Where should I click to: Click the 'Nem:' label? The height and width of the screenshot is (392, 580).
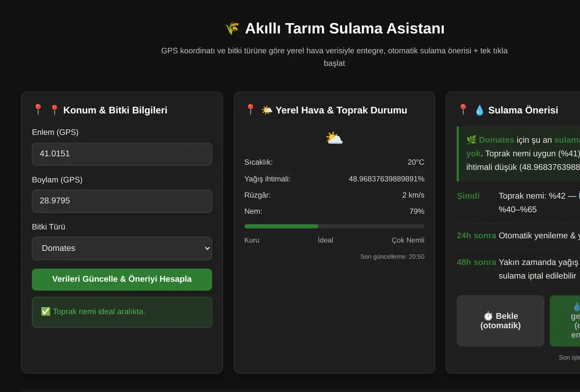point(253,211)
